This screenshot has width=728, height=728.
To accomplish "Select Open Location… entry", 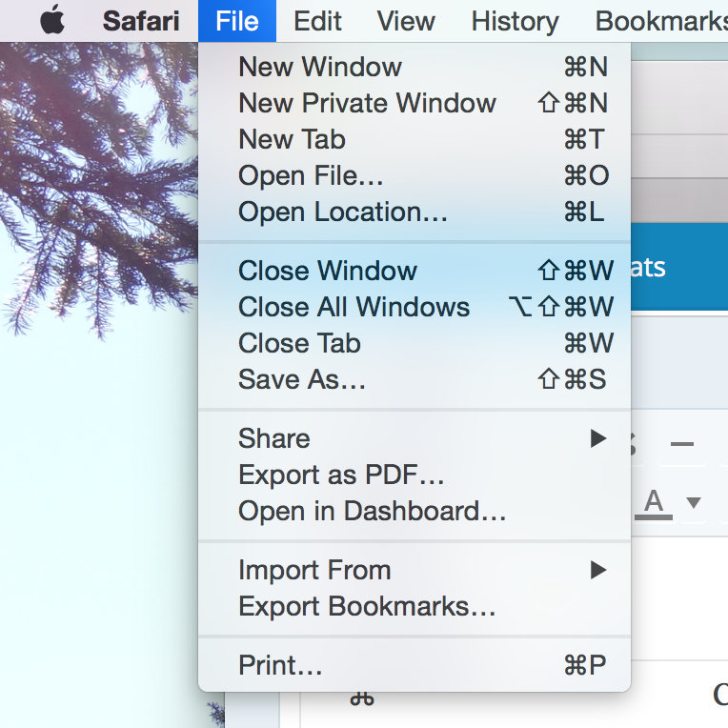I will pos(342,212).
